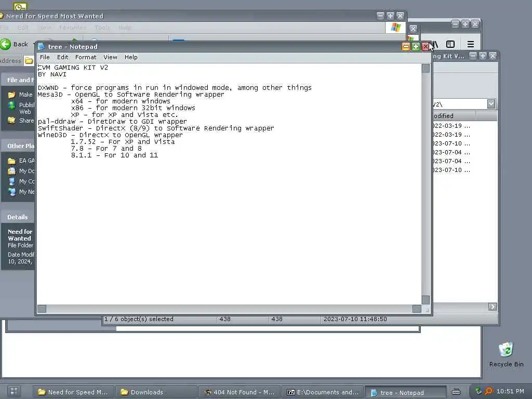
Task: Switch to Need for Speed M... taskbar button
Action: pyautogui.click(x=73, y=392)
